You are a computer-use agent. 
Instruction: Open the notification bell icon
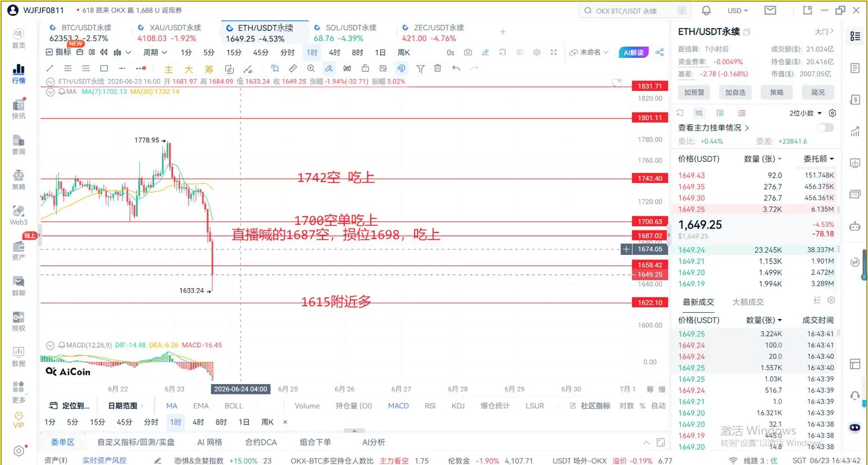(706, 10)
